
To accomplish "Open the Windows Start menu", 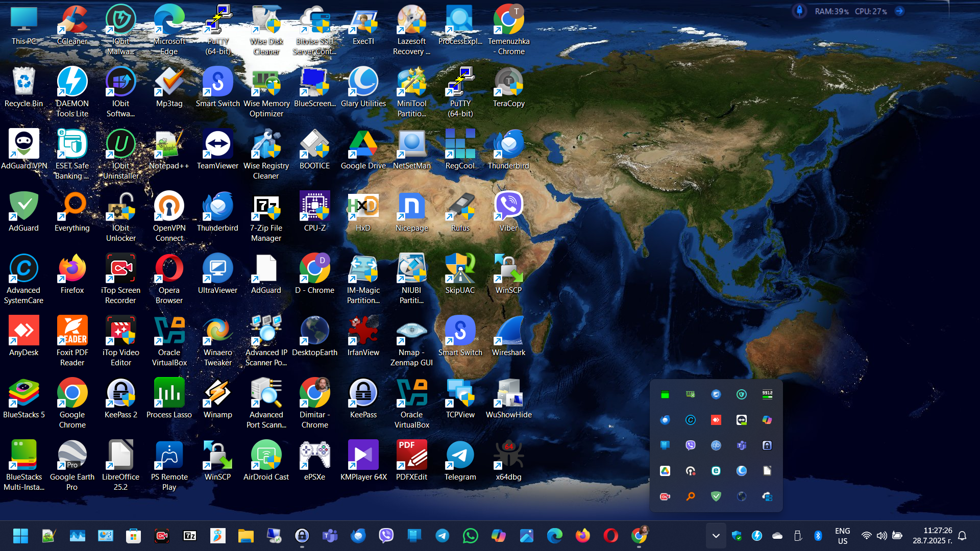I will tap(20, 536).
